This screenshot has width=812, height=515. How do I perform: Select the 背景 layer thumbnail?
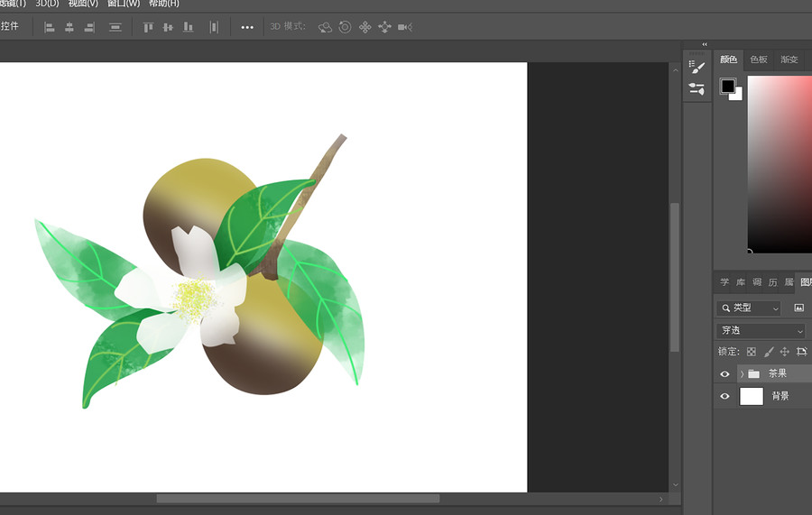[752, 397]
